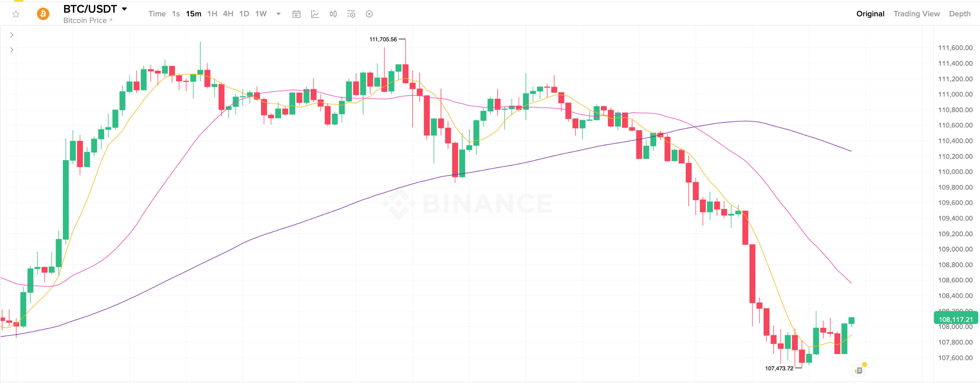Click the chart tool icon with yellow dot
Viewport: 980px width, 383px height.
[859, 370]
